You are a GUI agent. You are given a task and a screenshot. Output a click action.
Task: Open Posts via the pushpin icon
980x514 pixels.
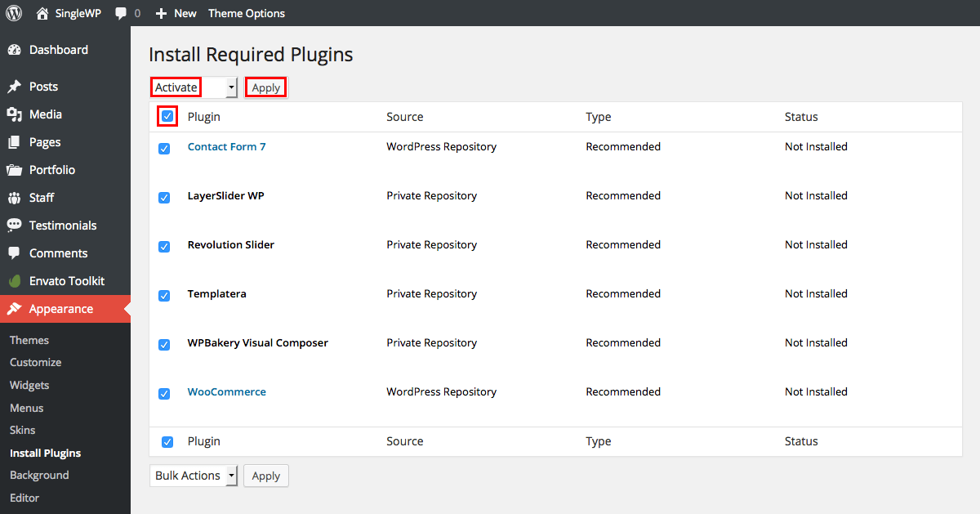pos(14,87)
